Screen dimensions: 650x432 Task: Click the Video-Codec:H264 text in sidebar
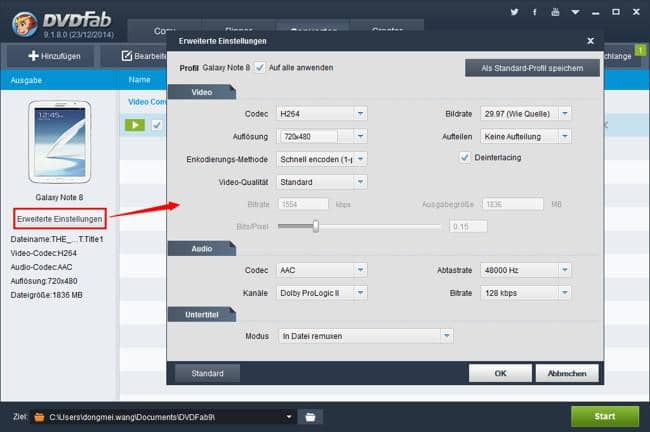(x=44, y=253)
